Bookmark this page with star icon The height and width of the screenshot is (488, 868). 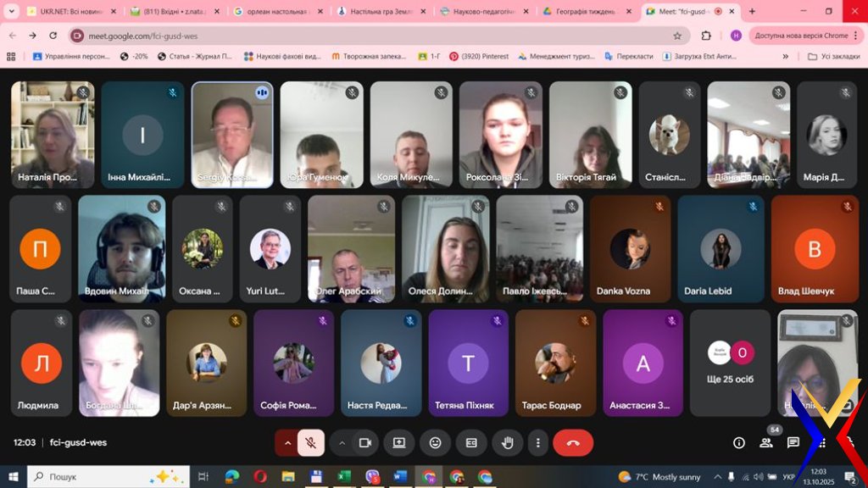coord(677,36)
